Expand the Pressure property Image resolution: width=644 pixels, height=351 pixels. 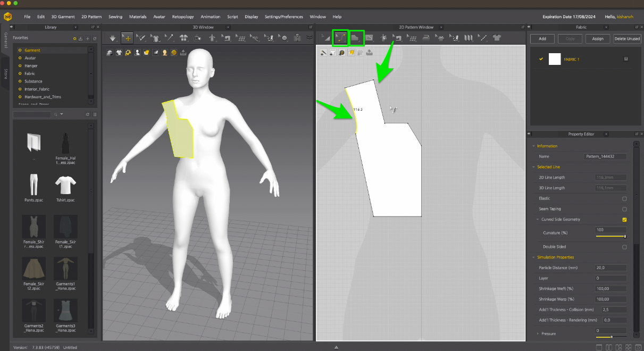(x=538, y=333)
